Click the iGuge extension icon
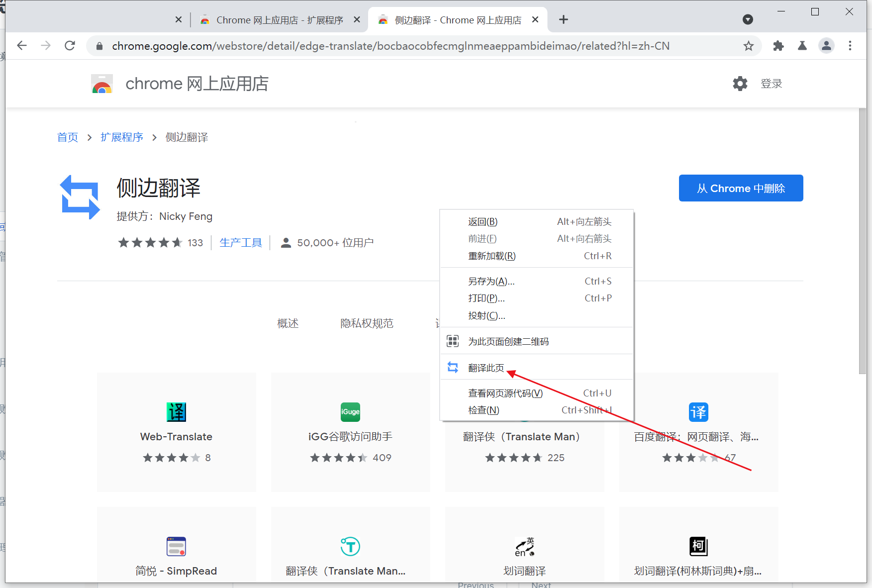This screenshot has height=588, width=872. 350,412
